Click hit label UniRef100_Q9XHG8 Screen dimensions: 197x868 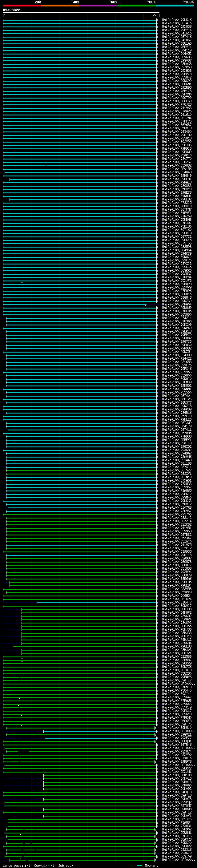(x=176, y=71)
